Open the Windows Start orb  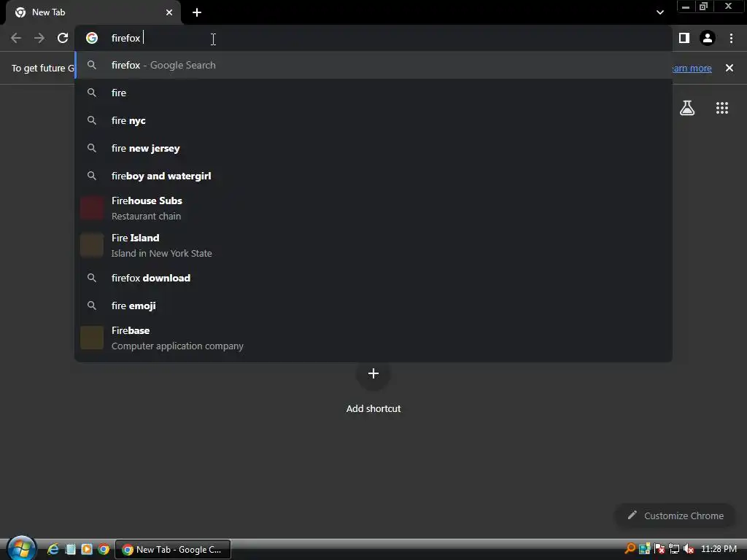[21, 548]
